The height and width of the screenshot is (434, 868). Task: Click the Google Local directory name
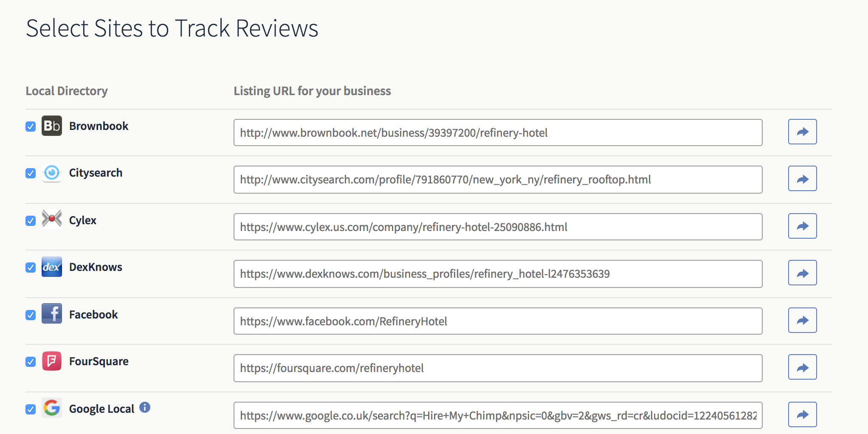click(x=101, y=409)
